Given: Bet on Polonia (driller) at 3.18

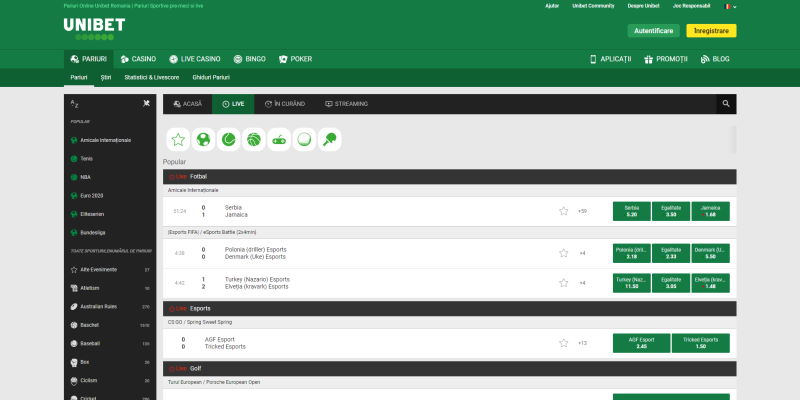Looking at the screenshot, I should point(632,253).
